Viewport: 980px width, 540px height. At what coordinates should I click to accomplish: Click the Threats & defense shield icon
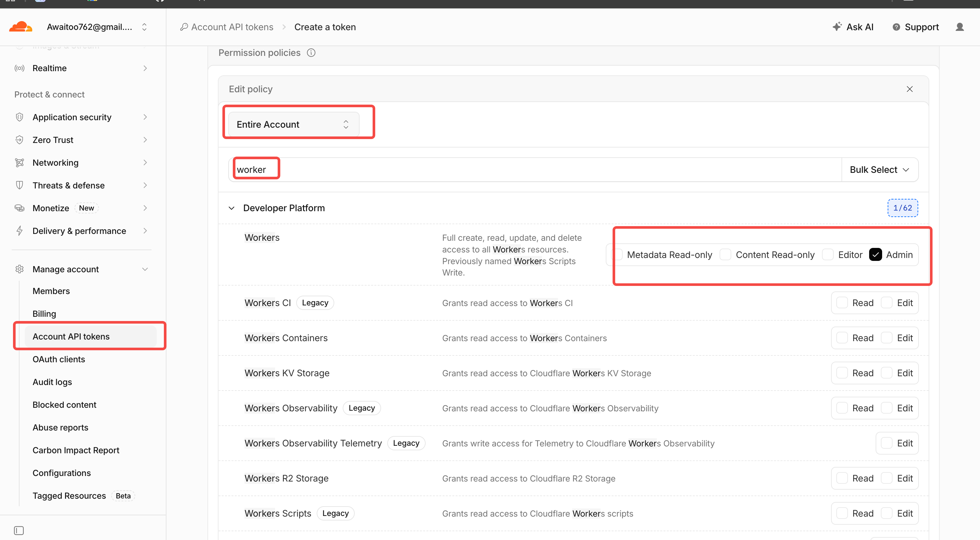tap(20, 186)
